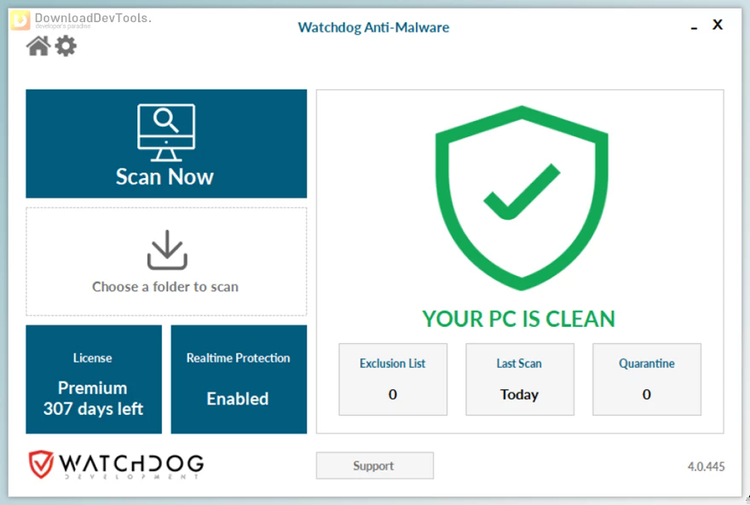The width and height of the screenshot is (750, 505).
Task: Go to the Home screen icon
Action: (38, 46)
